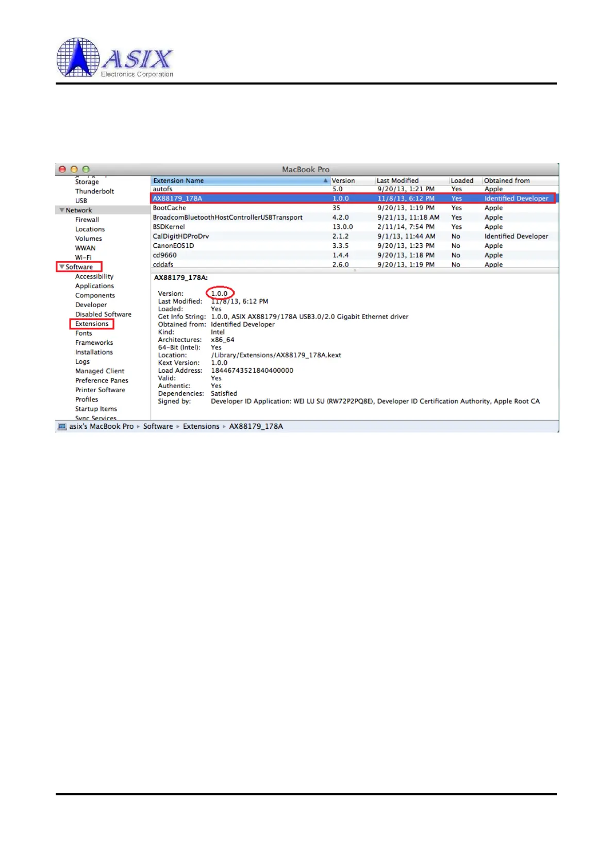The image size is (614, 868).
Task: Open Disabled Software in sidebar
Action: click(103, 314)
